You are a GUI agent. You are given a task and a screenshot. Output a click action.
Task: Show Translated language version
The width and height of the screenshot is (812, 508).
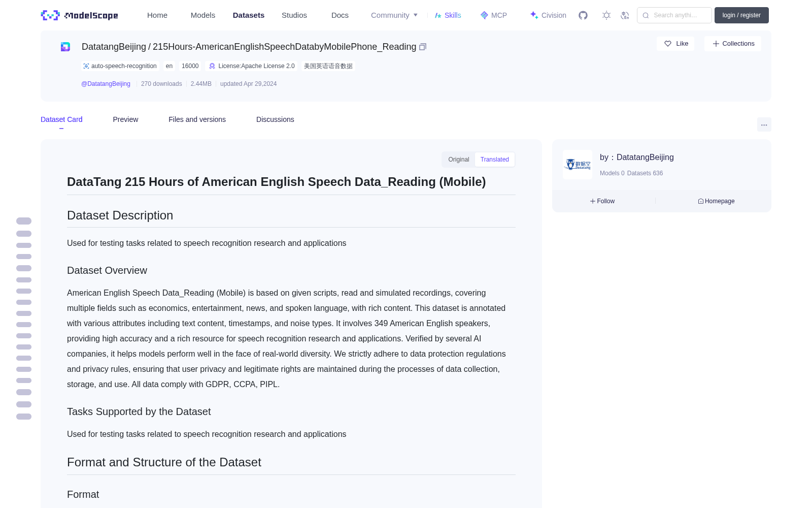pos(495,160)
